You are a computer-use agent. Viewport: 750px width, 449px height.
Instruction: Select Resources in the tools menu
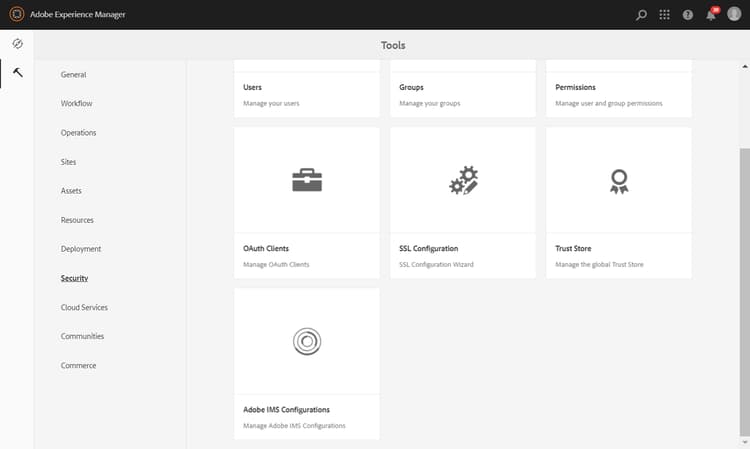tap(77, 220)
